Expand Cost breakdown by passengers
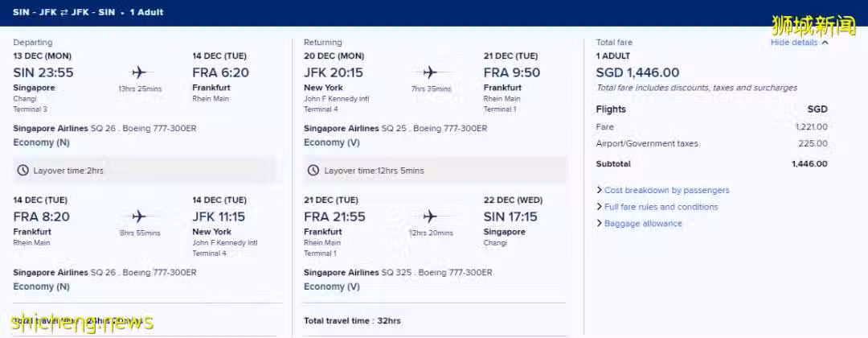This screenshot has width=868, height=338. [x=662, y=190]
